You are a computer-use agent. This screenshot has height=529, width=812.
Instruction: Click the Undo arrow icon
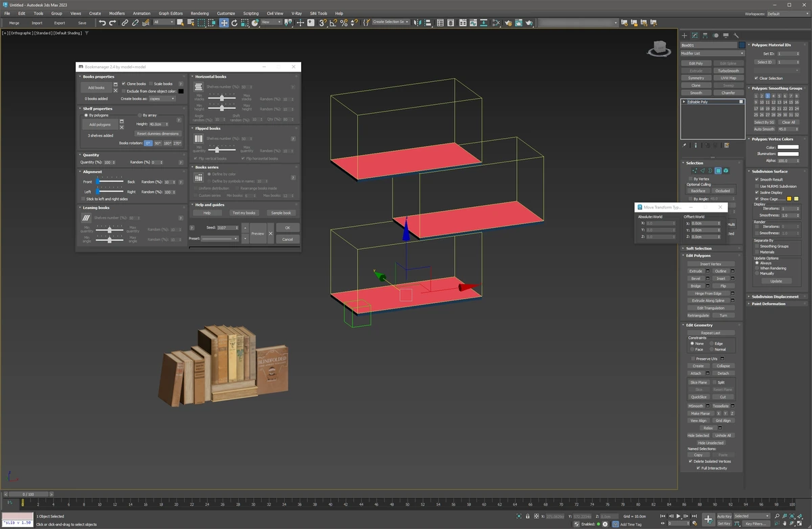[102, 22]
